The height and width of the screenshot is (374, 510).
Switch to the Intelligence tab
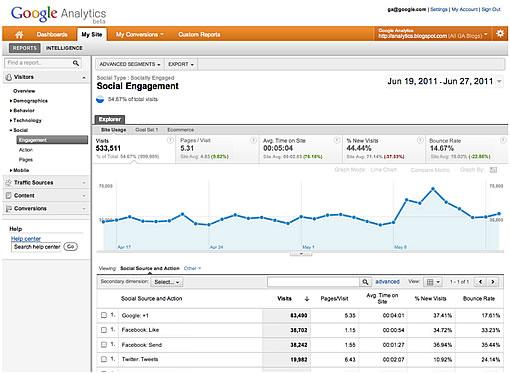click(x=64, y=48)
